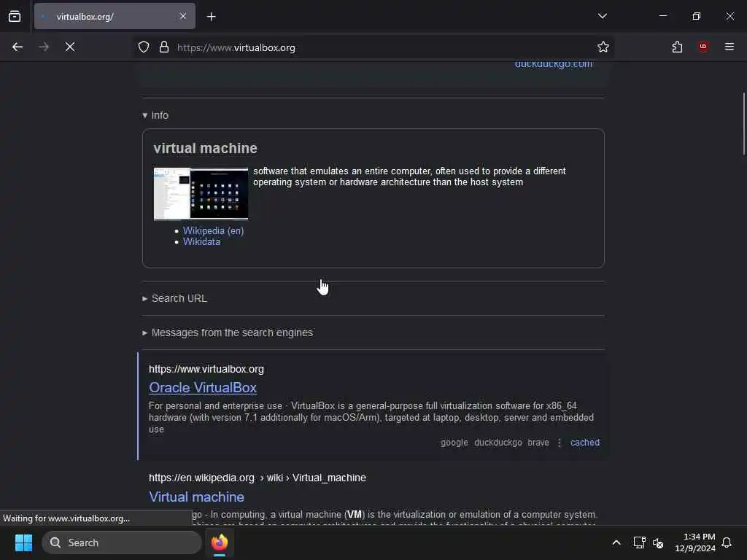The image size is (747, 560).
Task: Bookmark this page with star icon
Action: (x=603, y=47)
